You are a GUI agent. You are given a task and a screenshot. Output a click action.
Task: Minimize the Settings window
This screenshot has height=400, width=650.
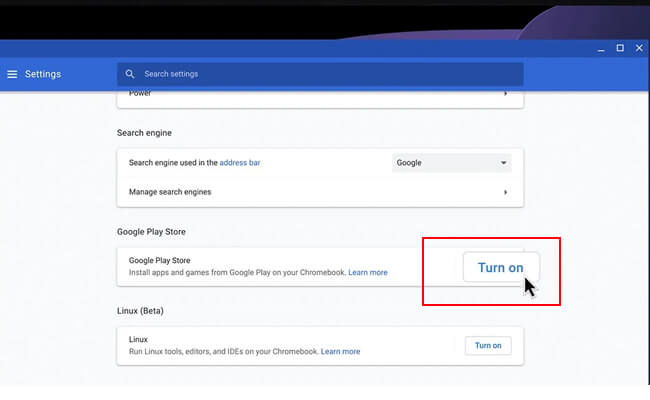point(599,48)
